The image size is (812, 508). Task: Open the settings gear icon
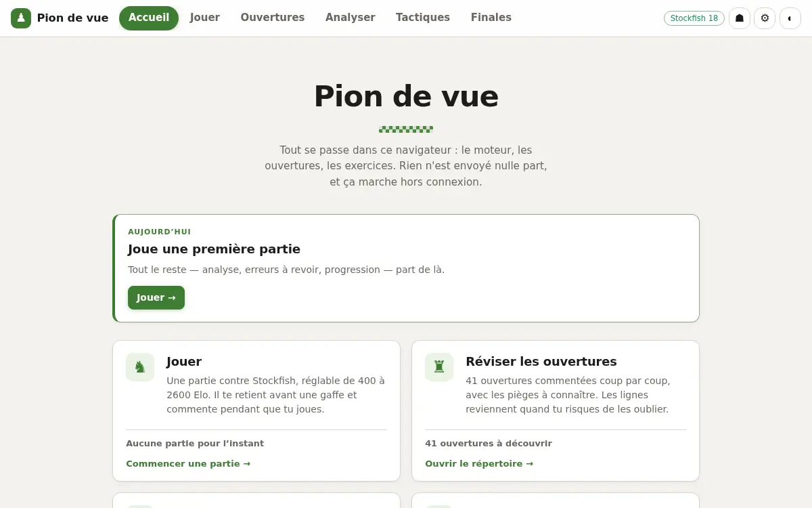click(x=765, y=18)
